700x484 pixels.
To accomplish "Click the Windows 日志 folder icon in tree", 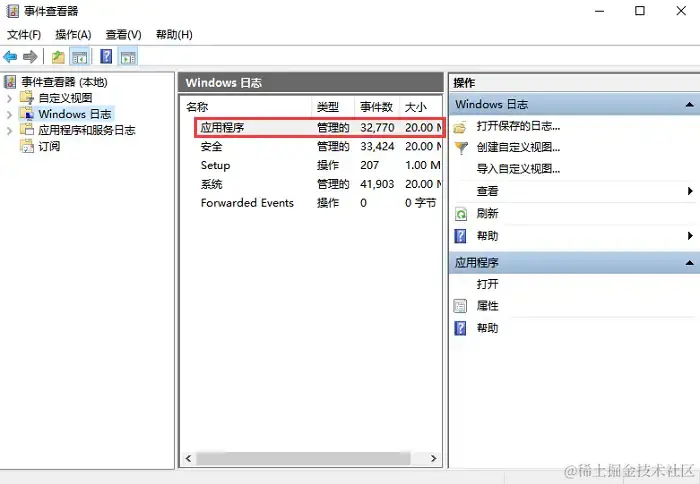I will point(27,114).
